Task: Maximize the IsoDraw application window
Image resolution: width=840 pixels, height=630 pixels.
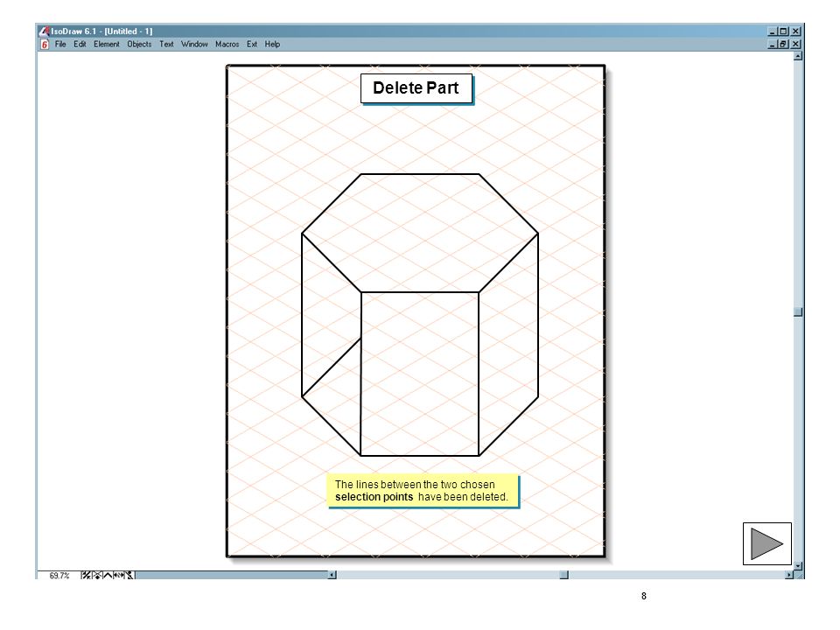Action: pyautogui.click(x=783, y=31)
